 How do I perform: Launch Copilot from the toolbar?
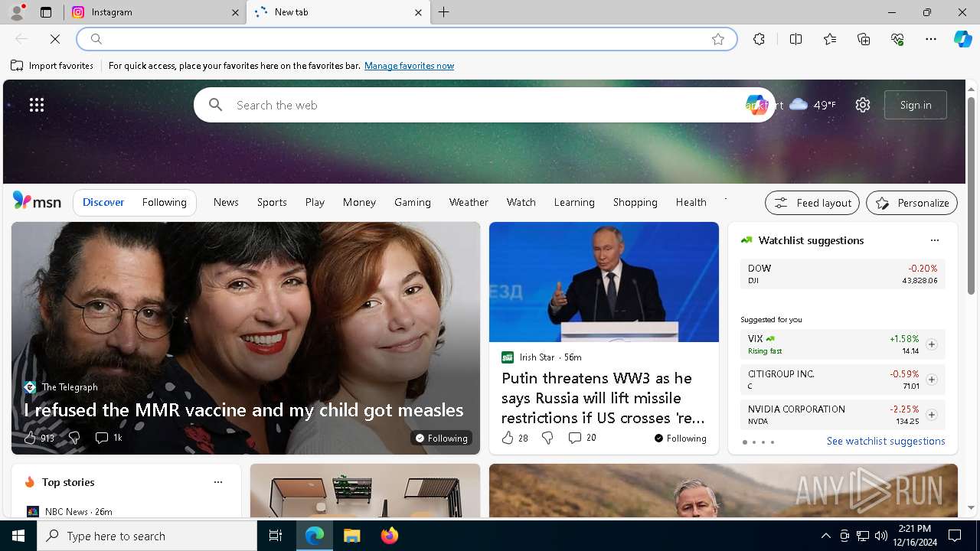962,39
